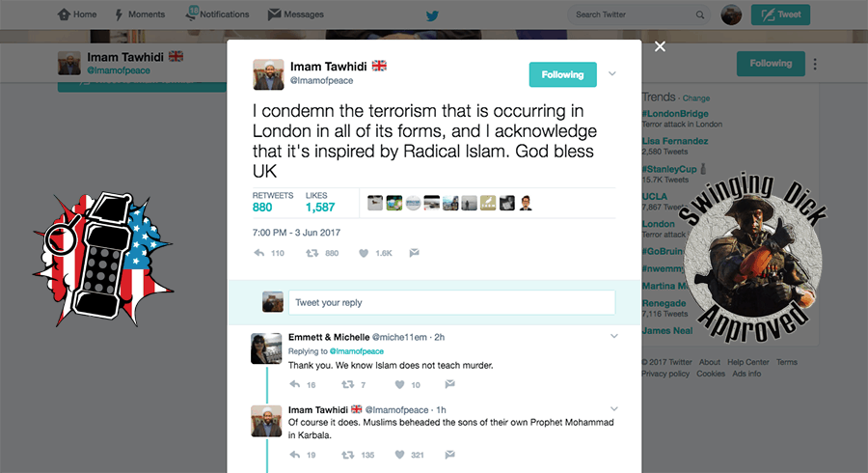Click the search magnifier icon

coord(700,14)
